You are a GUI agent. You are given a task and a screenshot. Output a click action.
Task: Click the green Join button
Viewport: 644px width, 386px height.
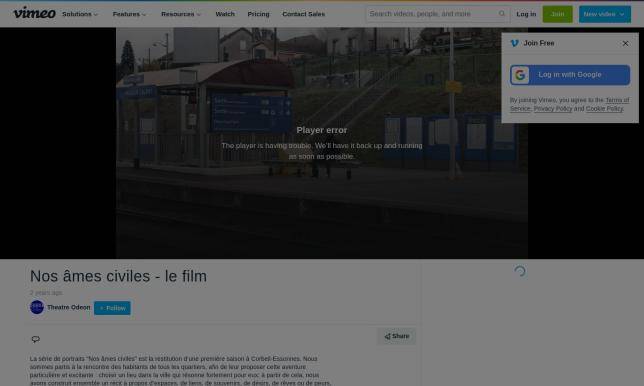pos(557,14)
